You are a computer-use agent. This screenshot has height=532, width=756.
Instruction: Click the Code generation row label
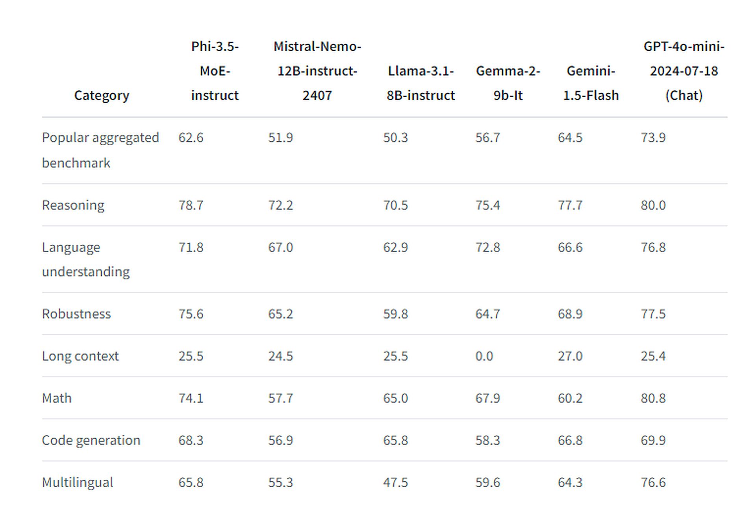(91, 440)
